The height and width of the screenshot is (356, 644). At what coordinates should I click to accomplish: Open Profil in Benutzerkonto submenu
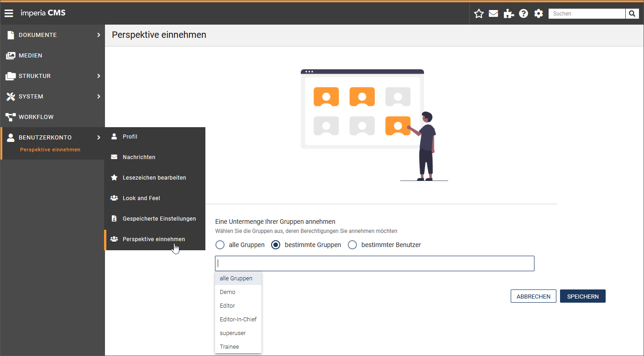(155, 137)
